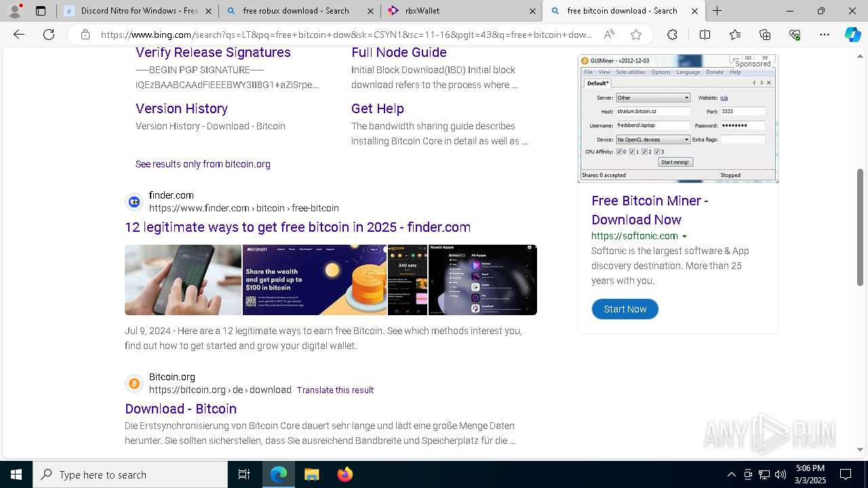Open the Nostr Apps thumbnail

point(483,280)
